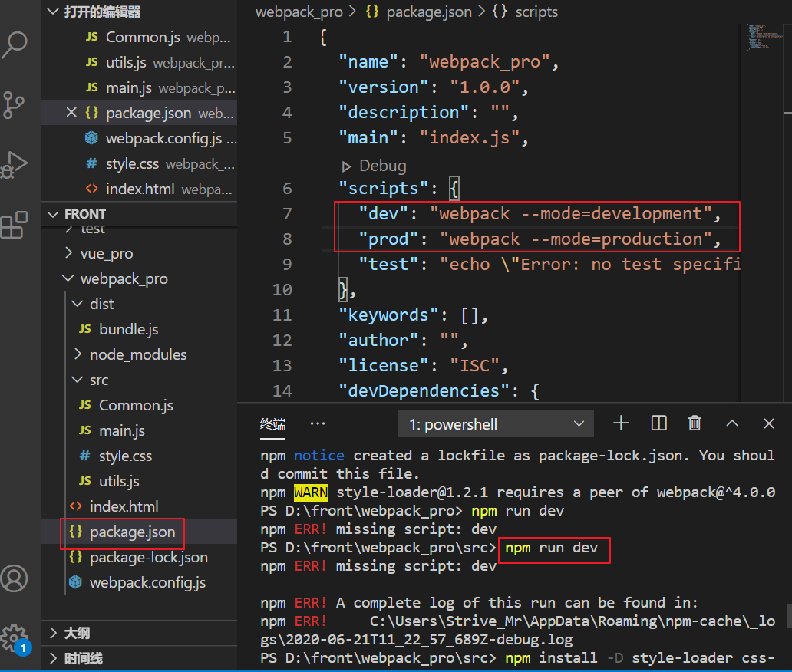Click scripts in the breadcrumb
The width and height of the screenshot is (792, 672).
(x=536, y=12)
